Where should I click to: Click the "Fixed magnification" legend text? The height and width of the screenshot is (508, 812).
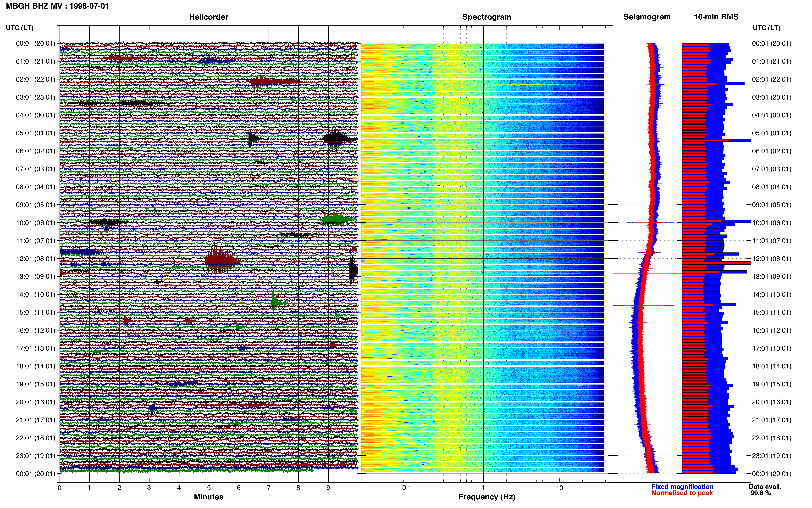(x=682, y=486)
